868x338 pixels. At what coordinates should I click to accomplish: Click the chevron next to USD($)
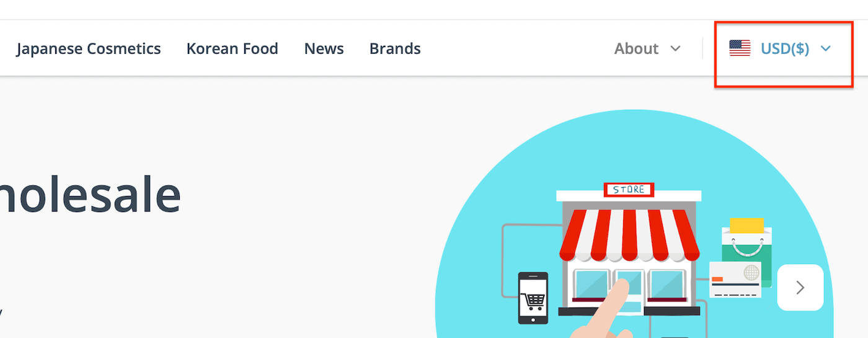825,48
